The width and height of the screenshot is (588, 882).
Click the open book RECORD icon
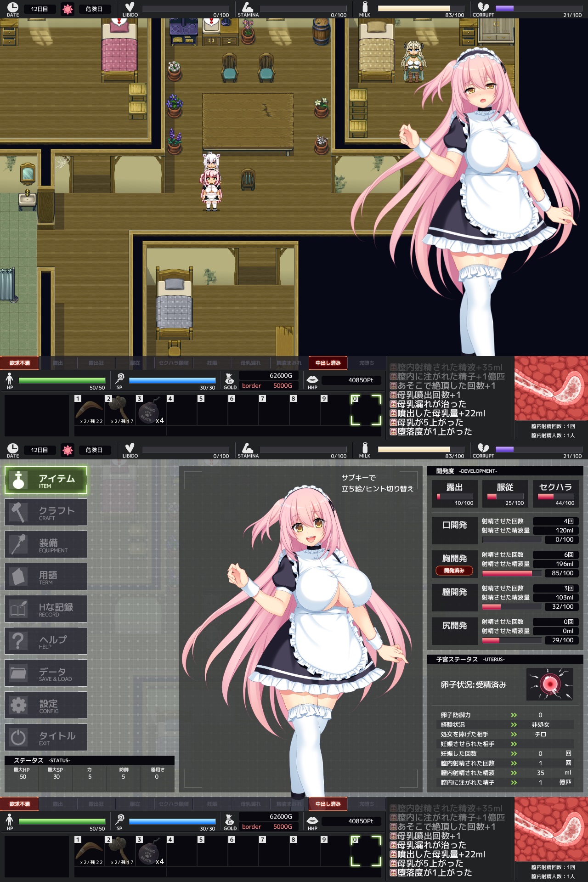pyautogui.click(x=18, y=609)
